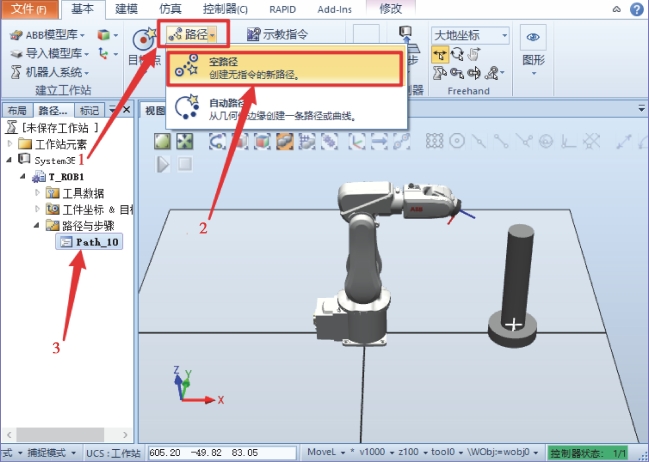Choose 空路径 empty path menu entry
649x462 pixels.
pos(285,68)
